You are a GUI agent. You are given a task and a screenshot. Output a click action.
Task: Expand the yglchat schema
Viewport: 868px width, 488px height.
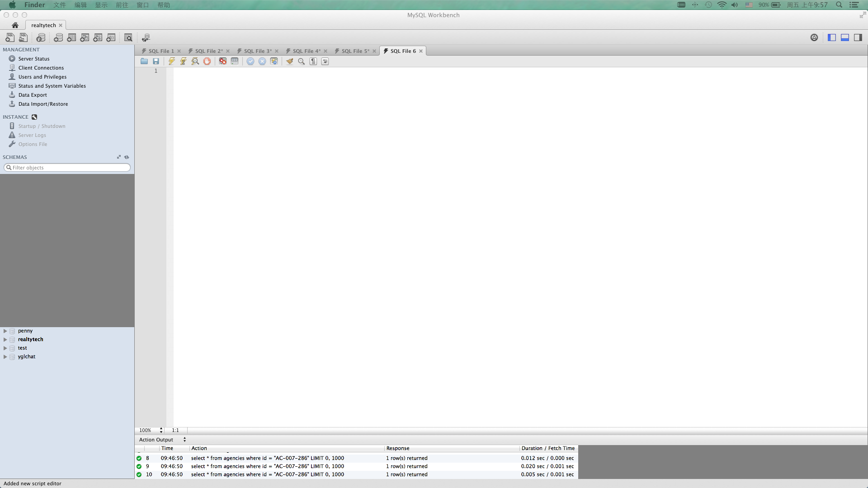5,357
